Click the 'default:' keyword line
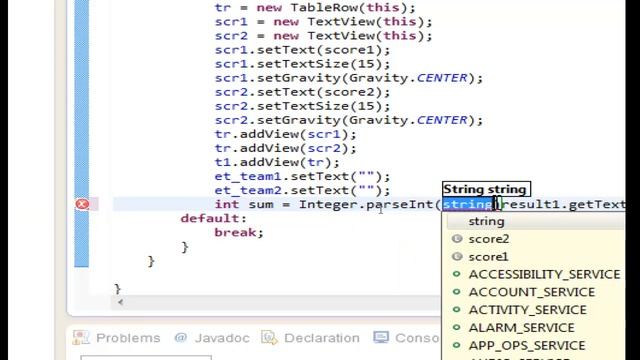This screenshot has width=640, height=360. pos(214,218)
